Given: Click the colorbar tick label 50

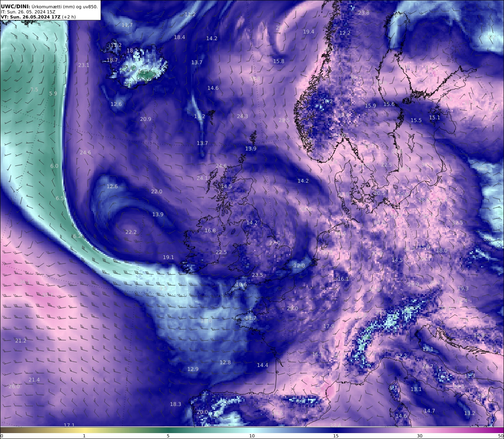Looking at the screenshot, I should 500,436.
